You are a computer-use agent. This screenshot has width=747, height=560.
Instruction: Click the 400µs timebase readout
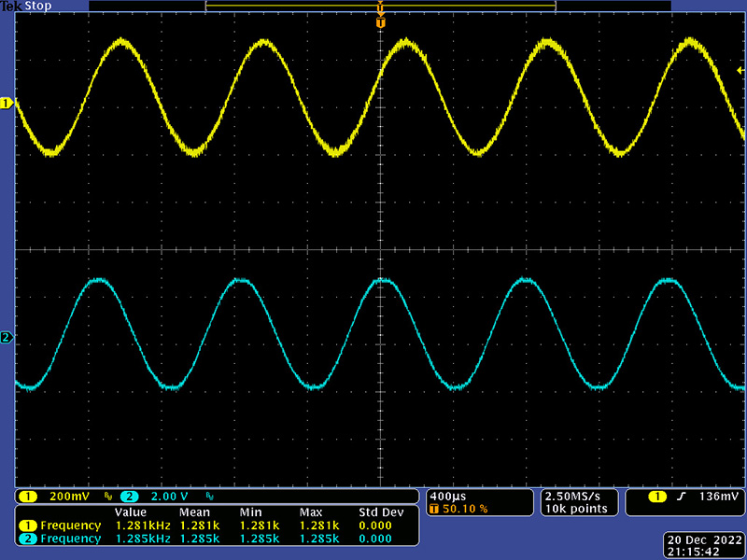click(448, 496)
